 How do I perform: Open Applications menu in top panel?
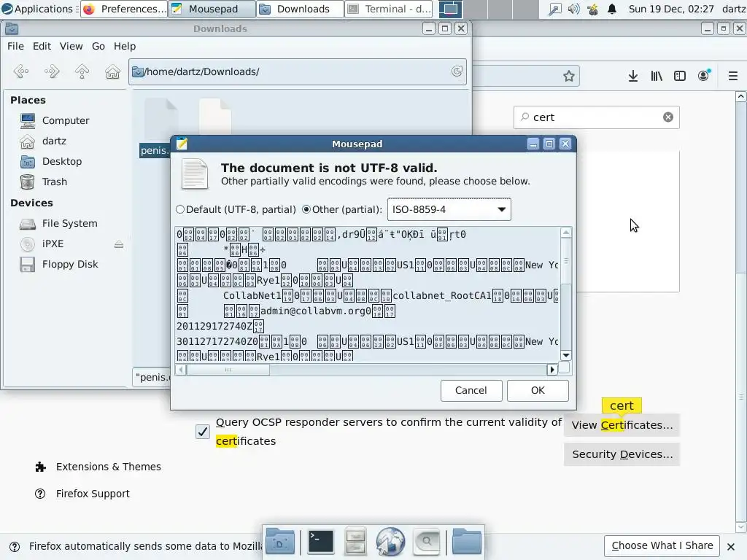38,9
